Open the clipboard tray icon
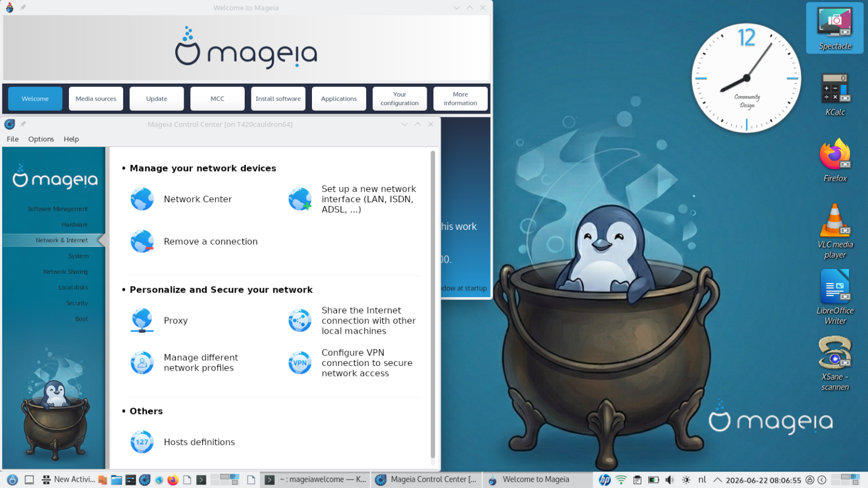The image size is (868, 488). [x=637, y=480]
